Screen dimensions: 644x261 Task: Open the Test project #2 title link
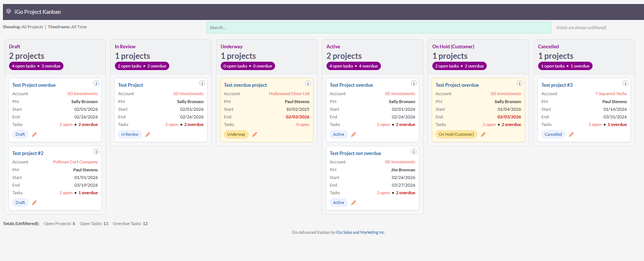pos(28,153)
